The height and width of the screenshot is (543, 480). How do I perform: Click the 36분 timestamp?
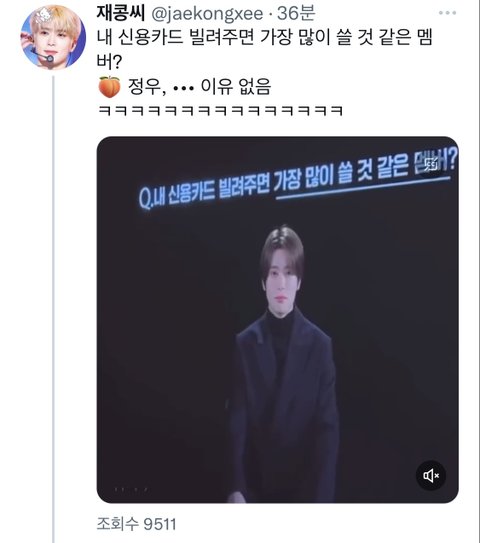coord(296,13)
